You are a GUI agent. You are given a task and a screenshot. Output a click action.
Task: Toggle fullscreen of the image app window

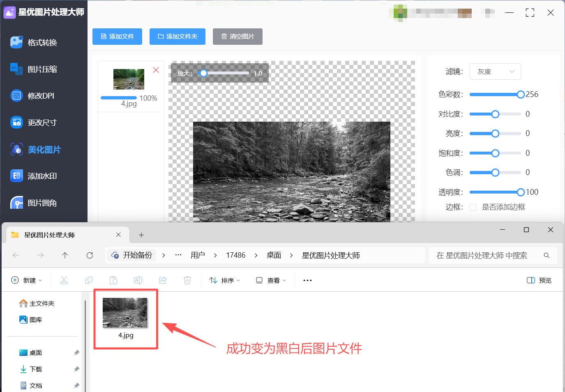(x=530, y=13)
